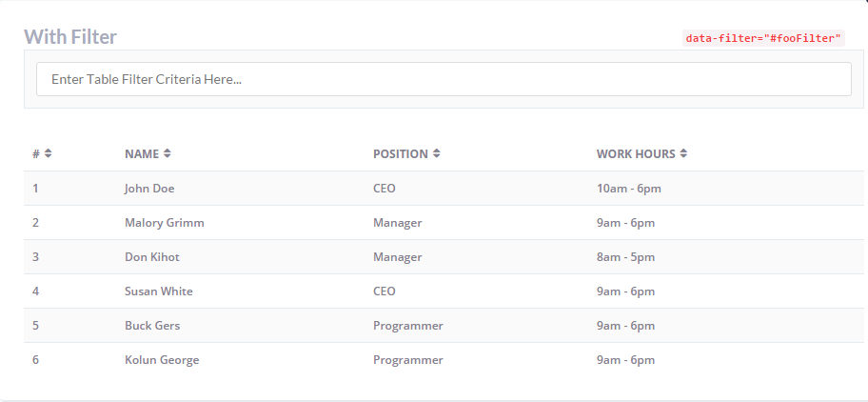
Task: Click Programmer position in Buck Gers row
Action: [407, 326]
